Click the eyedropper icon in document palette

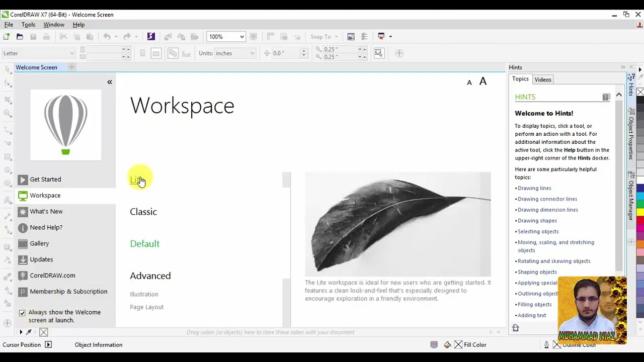coord(29,332)
